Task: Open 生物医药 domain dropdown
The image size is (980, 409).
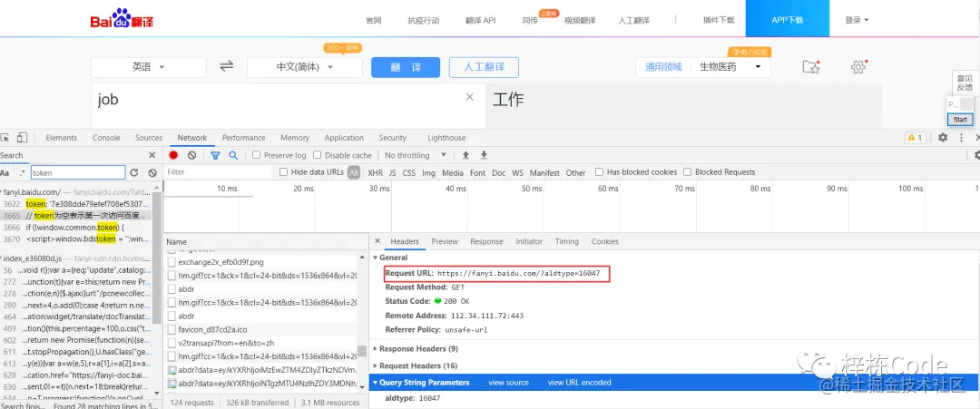Action: coord(730,67)
